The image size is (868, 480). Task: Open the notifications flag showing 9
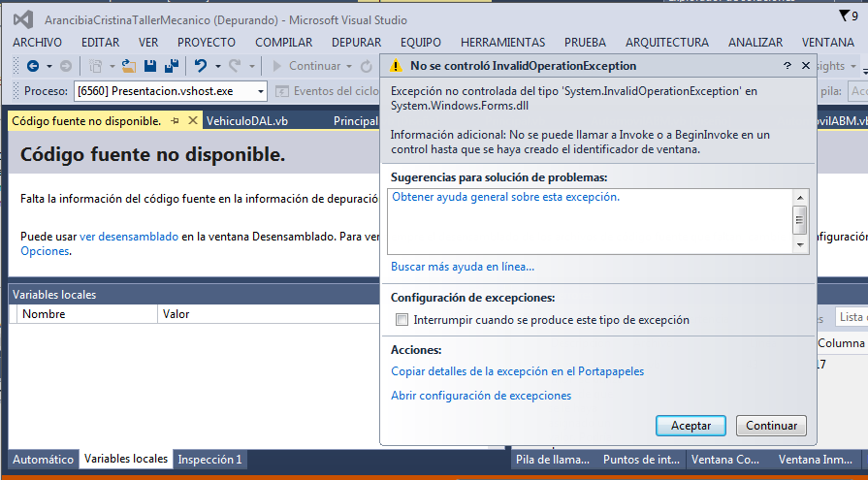pyautogui.click(x=848, y=16)
